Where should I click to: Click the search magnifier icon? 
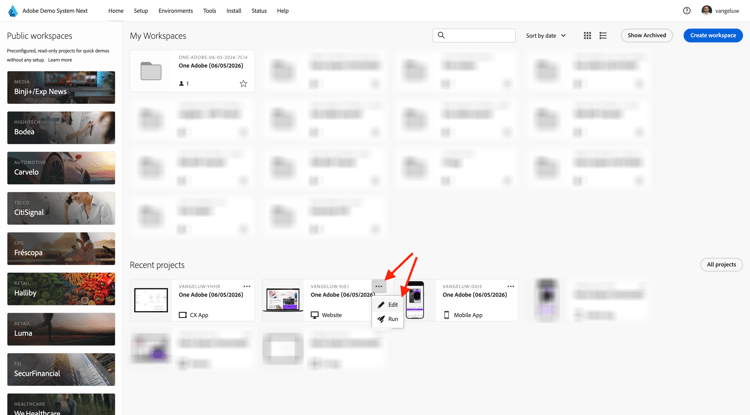[441, 35]
